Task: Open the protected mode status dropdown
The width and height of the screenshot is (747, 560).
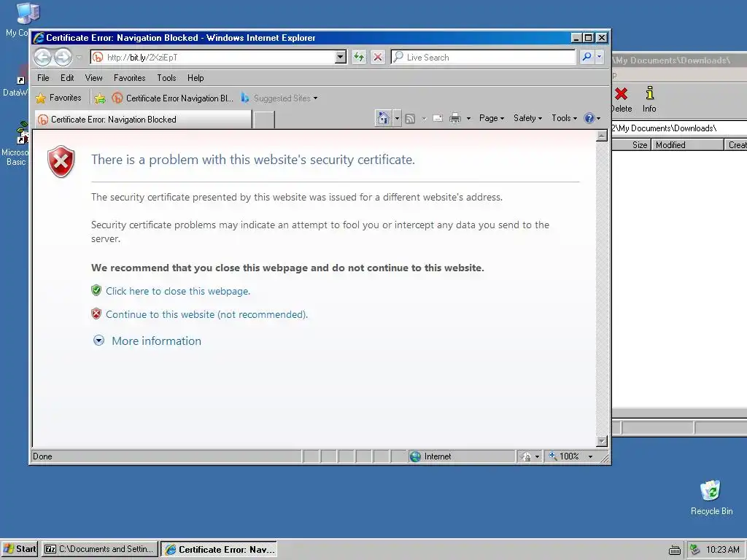Action: point(531,456)
